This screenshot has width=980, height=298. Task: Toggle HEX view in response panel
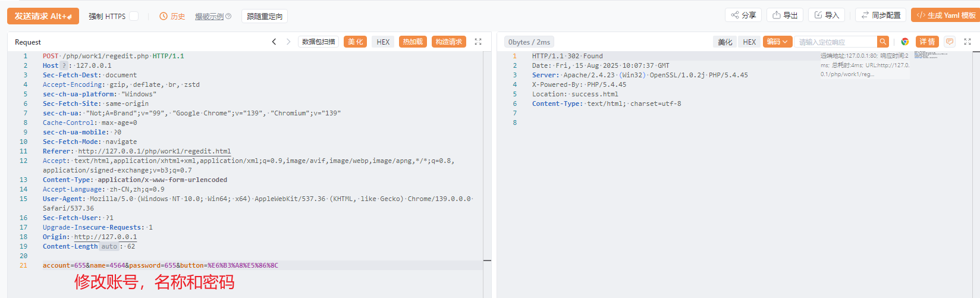(749, 42)
